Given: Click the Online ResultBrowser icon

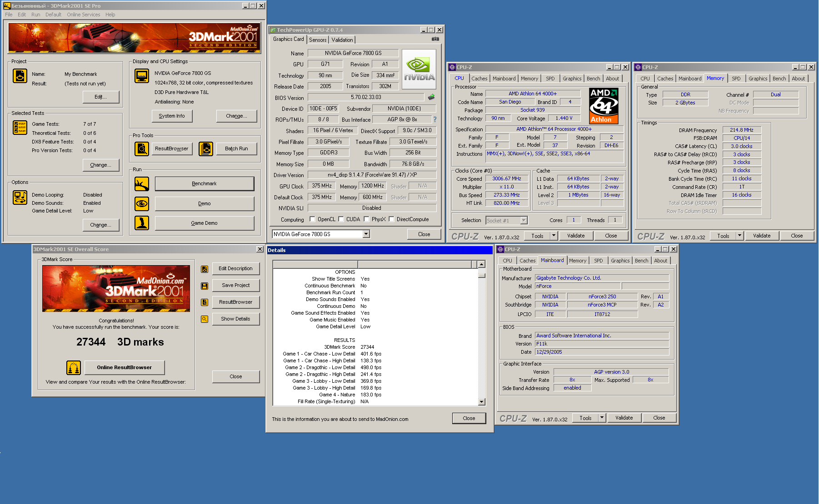Looking at the screenshot, I should click(x=74, y=367).
